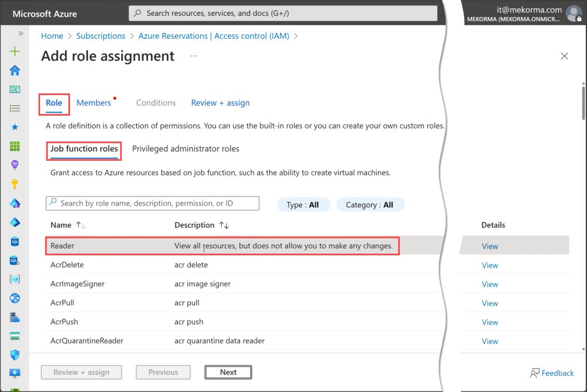Viewport: 587px width, 392px height.
Task: Click the vertical scrollbar on the right
Action: 583,103
